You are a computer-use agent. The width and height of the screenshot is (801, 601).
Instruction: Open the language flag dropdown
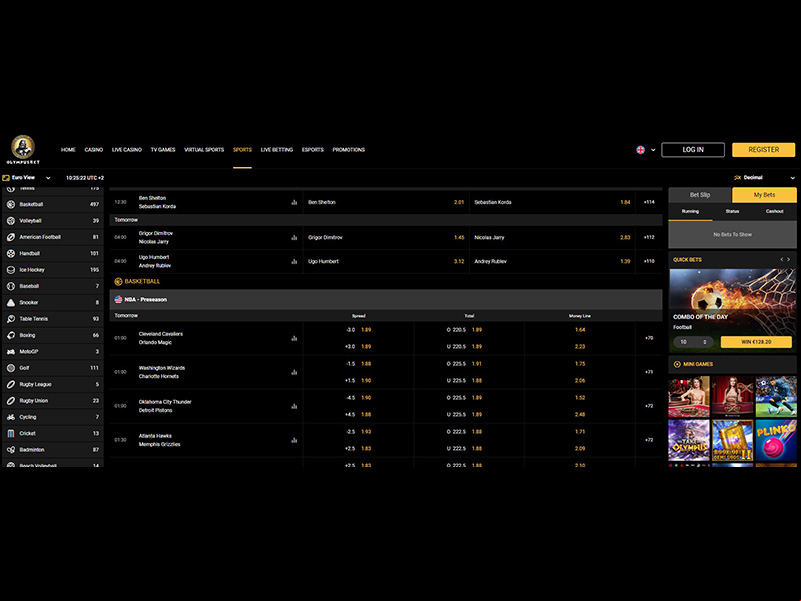[646, 150]
